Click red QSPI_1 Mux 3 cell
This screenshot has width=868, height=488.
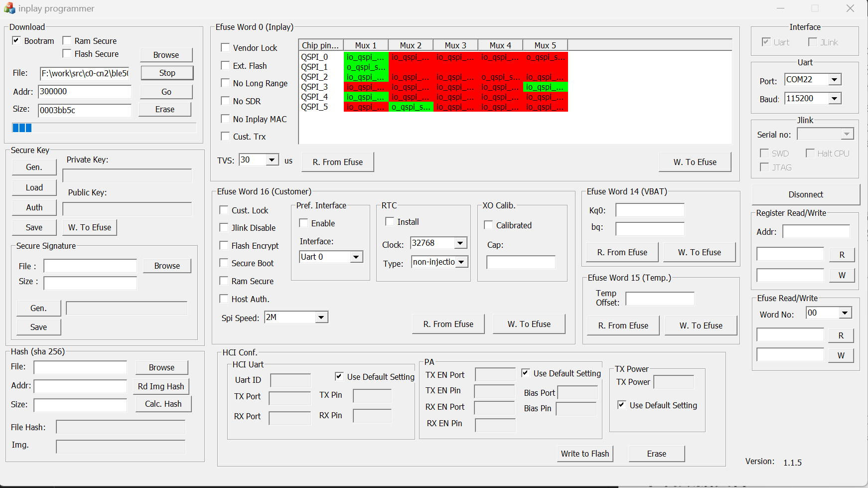pyautogui.click(x=455, y=67)
